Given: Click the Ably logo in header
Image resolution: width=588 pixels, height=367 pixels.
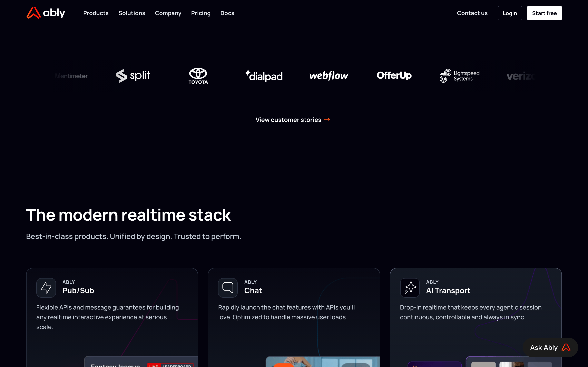Looking at the screenshot, I should tap(46, 13).
